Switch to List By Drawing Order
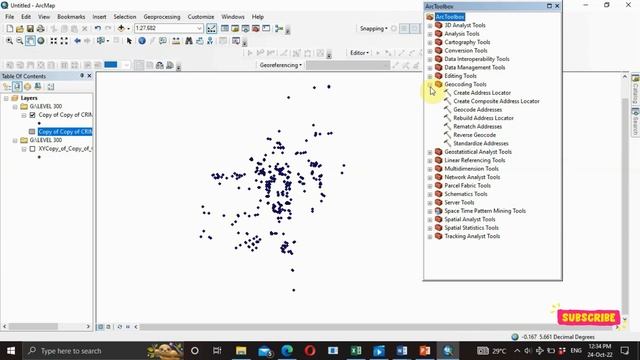 (7, 87)
